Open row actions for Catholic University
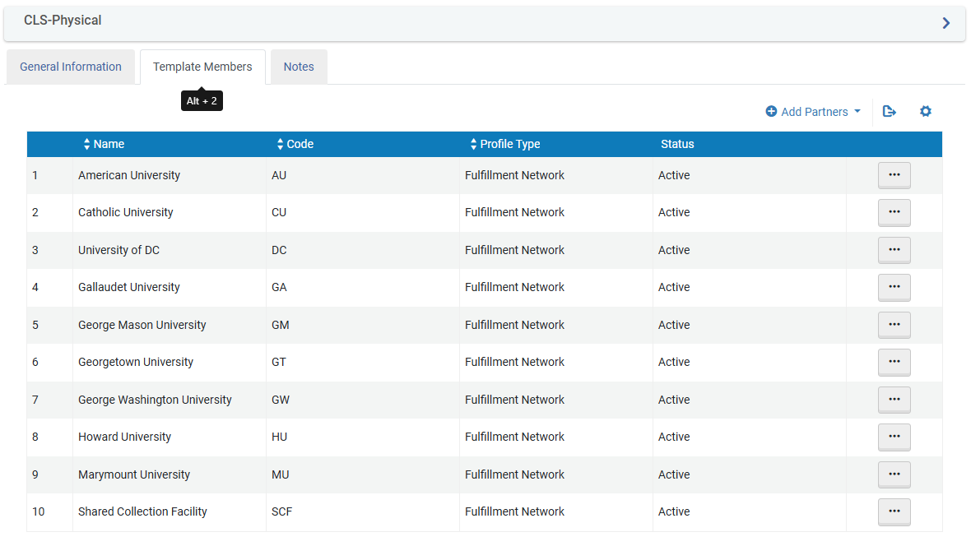 click(x=894, y=212)
